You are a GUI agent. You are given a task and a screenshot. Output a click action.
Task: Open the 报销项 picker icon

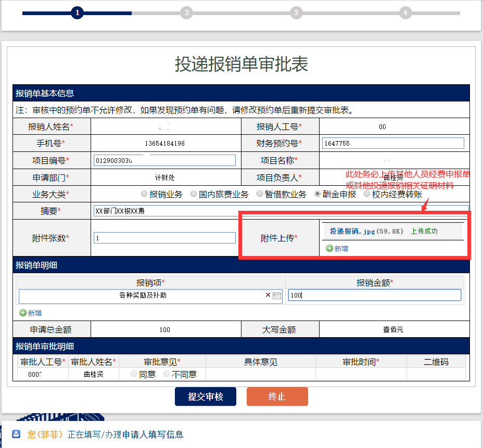pyautogui.click(x=277, y=296)
